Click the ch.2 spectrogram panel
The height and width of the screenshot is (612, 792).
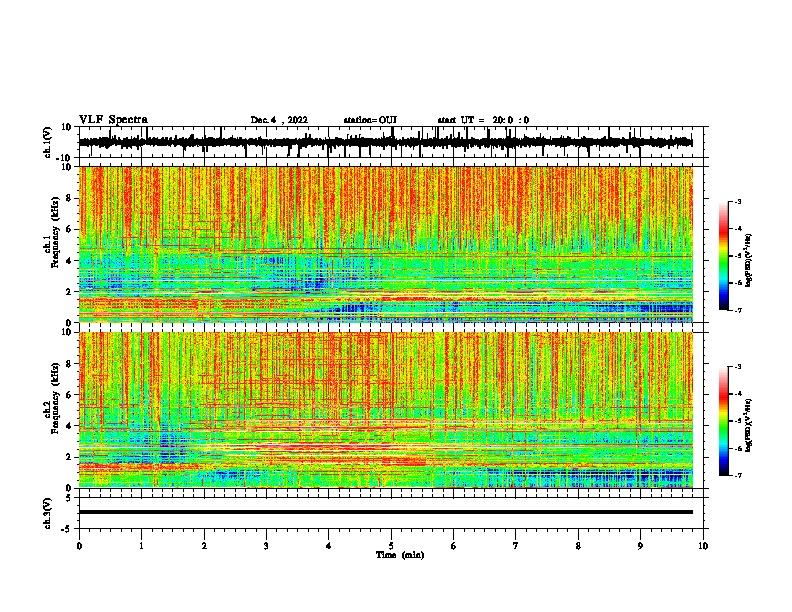[x=386, y=410]
